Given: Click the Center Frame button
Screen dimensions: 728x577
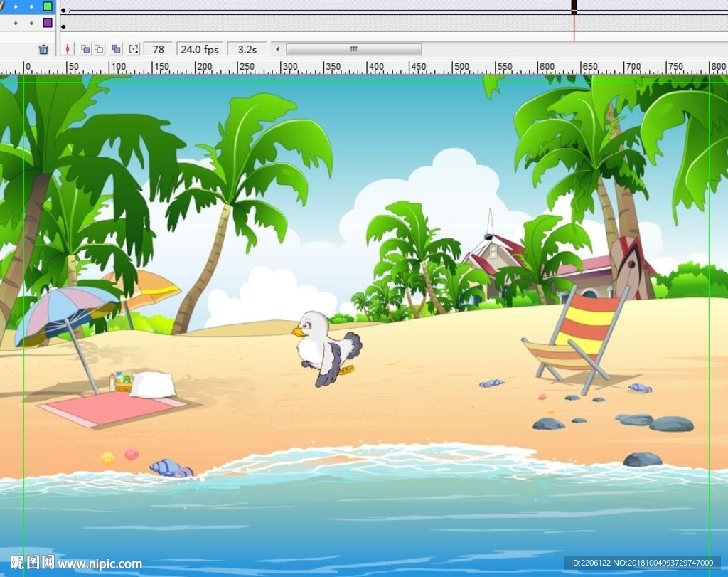Looking at the screenshot, I should pos(68,49).
